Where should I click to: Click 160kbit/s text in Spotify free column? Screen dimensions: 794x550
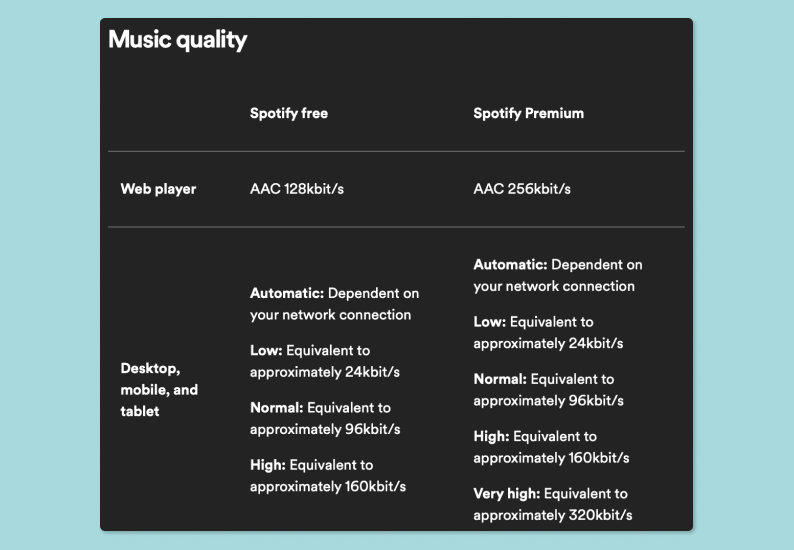(x=374, y=487)
